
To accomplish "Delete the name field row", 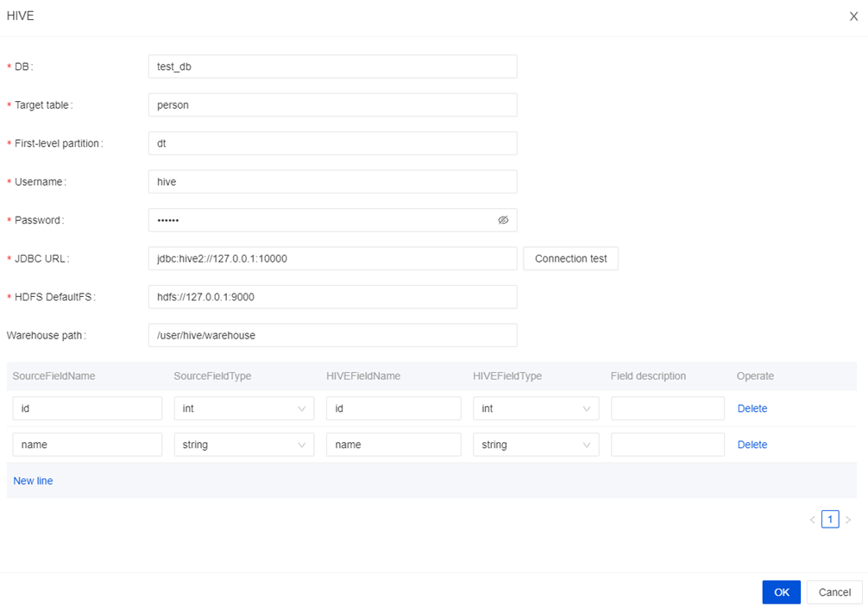I will (752, 445).
